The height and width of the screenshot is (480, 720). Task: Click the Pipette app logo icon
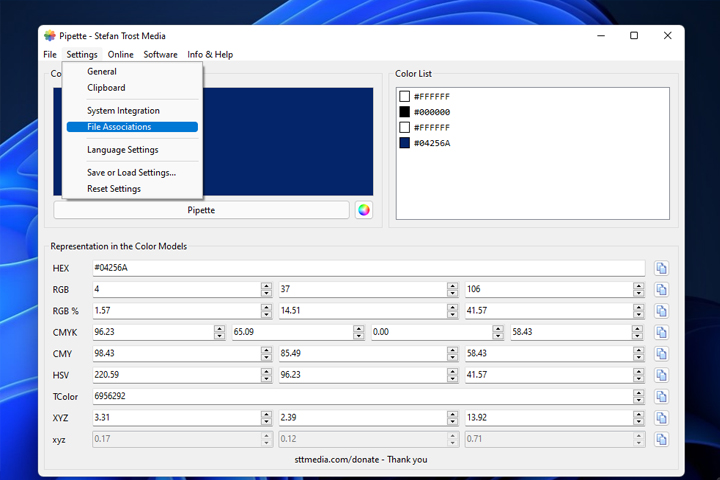tap(50, 36)
